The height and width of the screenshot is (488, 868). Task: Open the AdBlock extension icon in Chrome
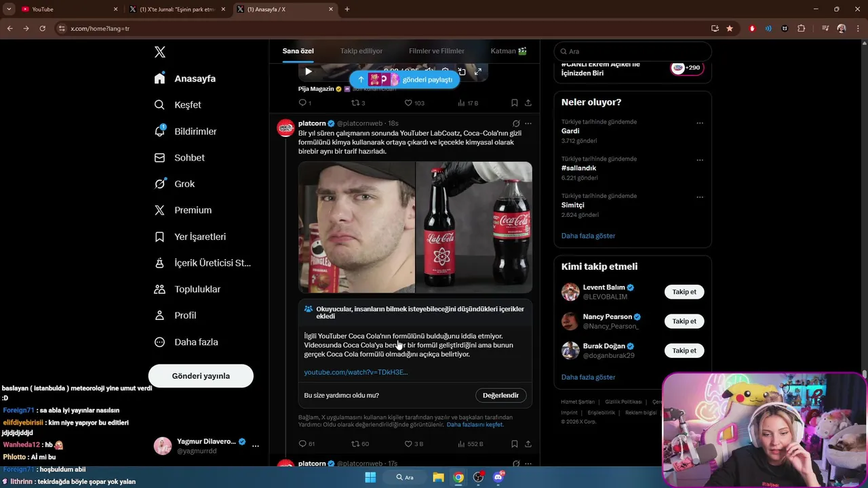(752, 28)
